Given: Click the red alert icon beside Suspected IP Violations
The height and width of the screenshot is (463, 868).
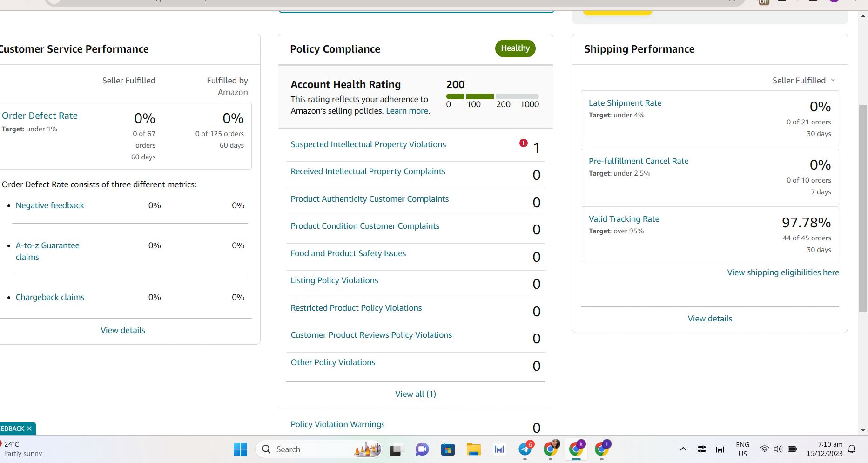Looking at the screenshot, I should [x=524, y=143].
